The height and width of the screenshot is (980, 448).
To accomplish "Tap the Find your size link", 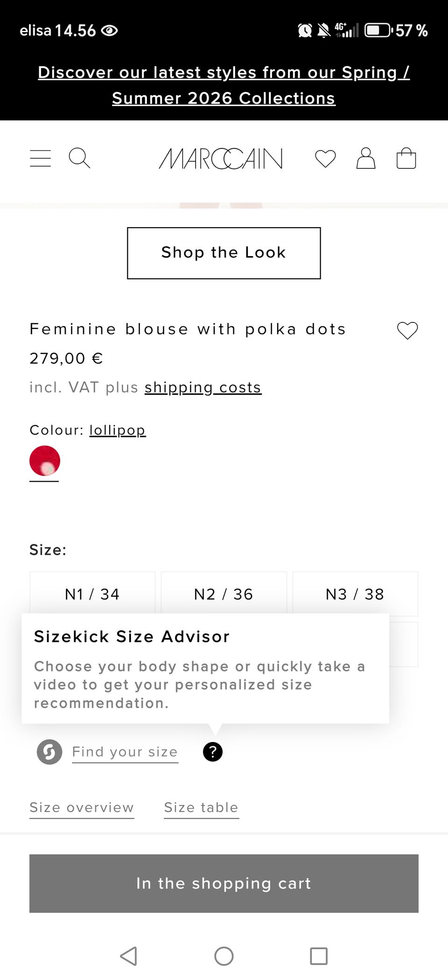I will 125,752.
